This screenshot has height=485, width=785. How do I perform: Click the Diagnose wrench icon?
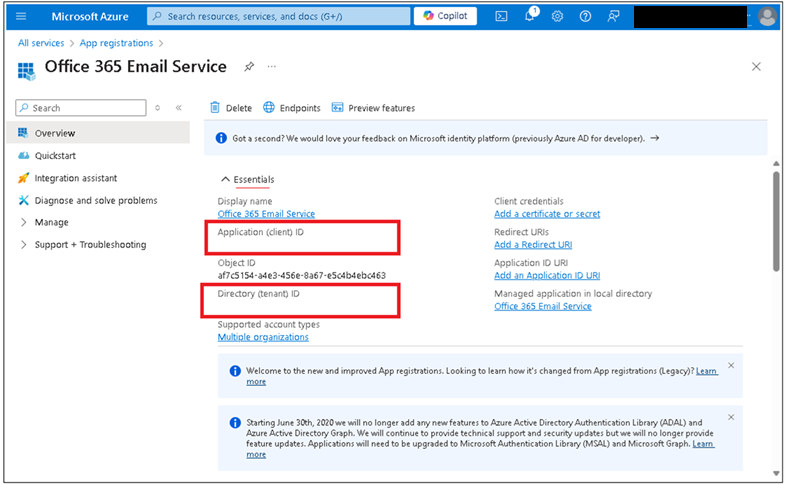tap(24, 200)
